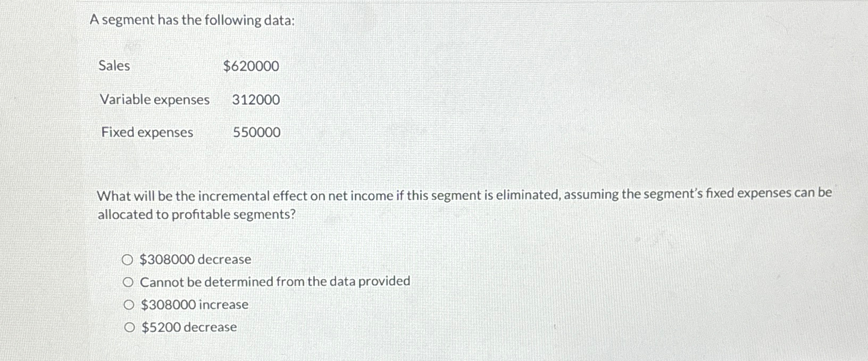Image resolution: width=868 pixels, height=361 pixels.
Task: Click the $620000 sales value
Action: coord(252,66)
